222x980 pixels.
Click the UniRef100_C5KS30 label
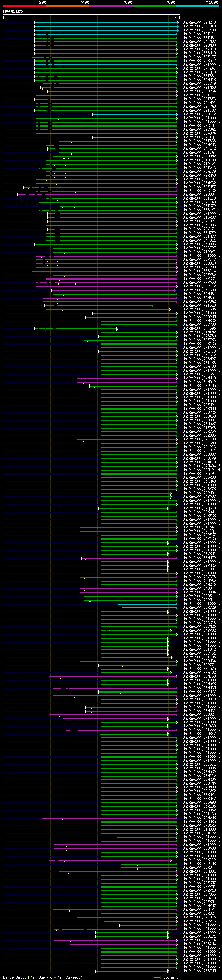[x=199, y=290]
